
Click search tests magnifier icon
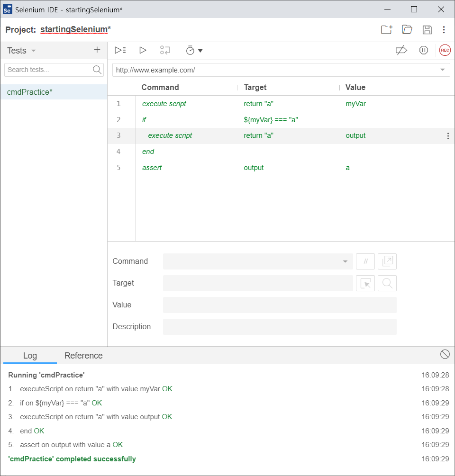coord(97,70)
